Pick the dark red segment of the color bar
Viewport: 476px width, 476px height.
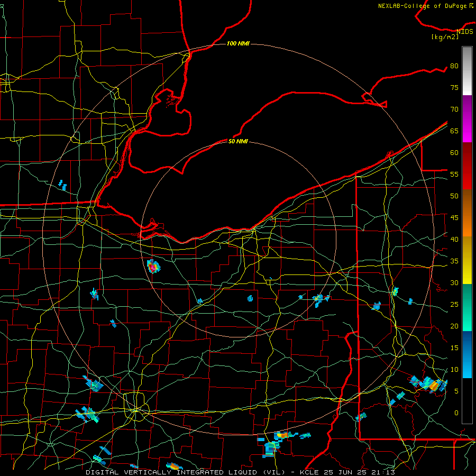click(467, 166)
